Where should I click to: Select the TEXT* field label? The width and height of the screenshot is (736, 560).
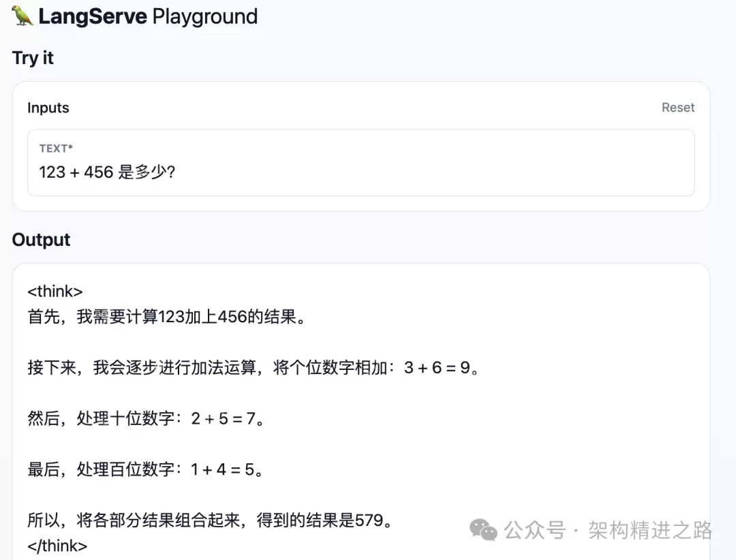click(56, 148)
